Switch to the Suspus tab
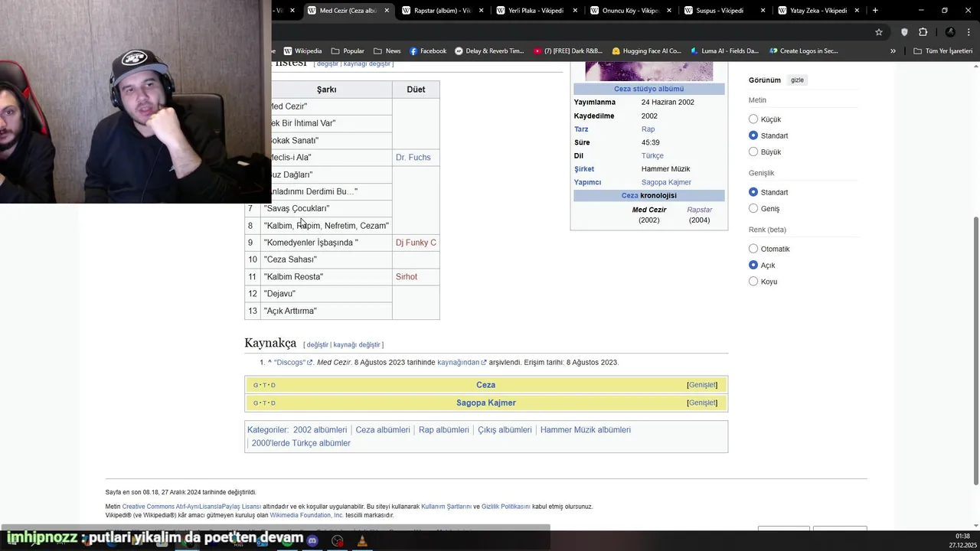The width and height of the screenshot is (980, 551). [x=723, y=11]
